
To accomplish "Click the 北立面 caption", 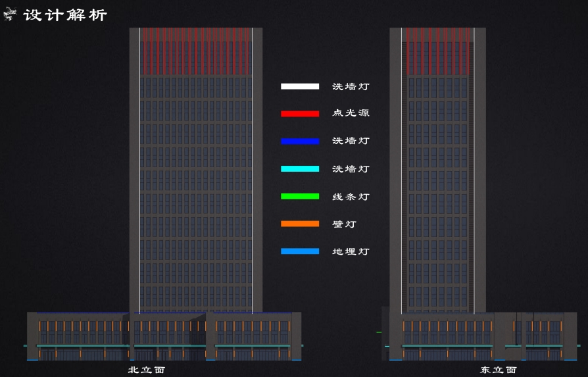I will (147, 370).
